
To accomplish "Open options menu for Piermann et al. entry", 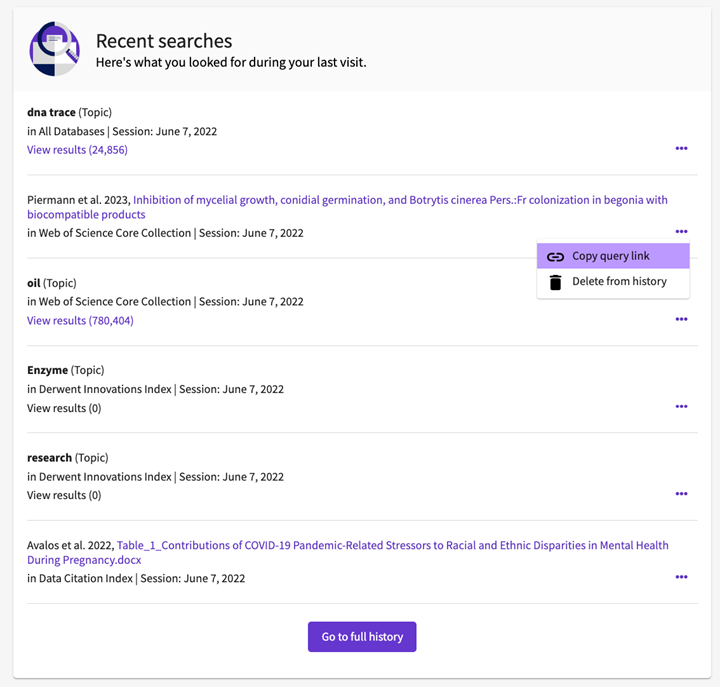I will (x=681, y=231).
